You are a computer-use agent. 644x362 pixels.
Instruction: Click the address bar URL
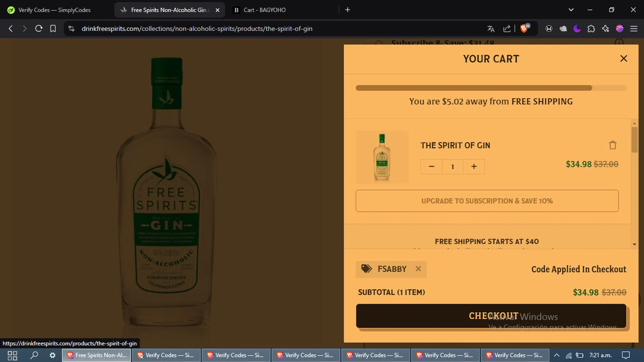pyautogui.click(x=197, y=29)
